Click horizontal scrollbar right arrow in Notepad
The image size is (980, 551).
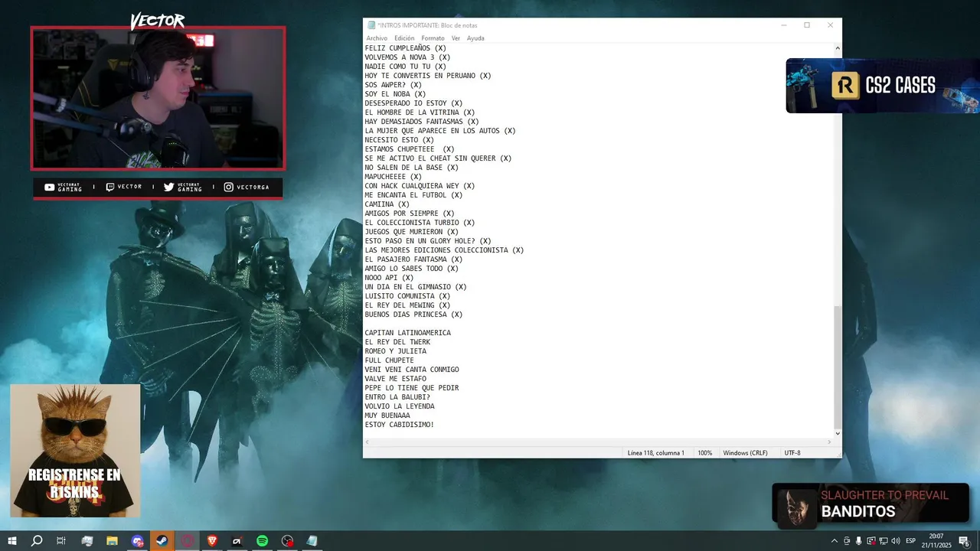point(829,442)
